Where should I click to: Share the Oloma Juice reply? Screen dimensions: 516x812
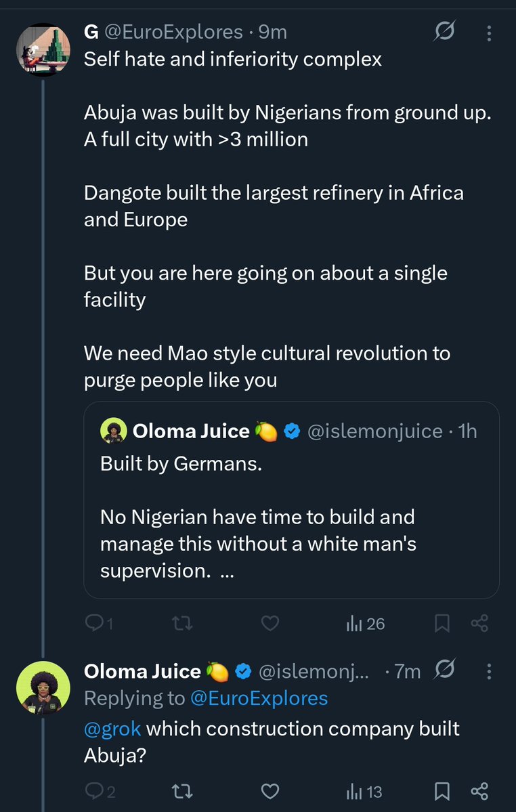(x=479, y=790)
